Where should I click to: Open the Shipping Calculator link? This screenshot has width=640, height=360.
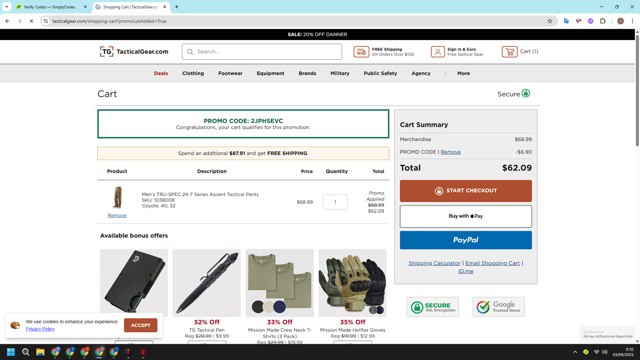pos(434,263)
